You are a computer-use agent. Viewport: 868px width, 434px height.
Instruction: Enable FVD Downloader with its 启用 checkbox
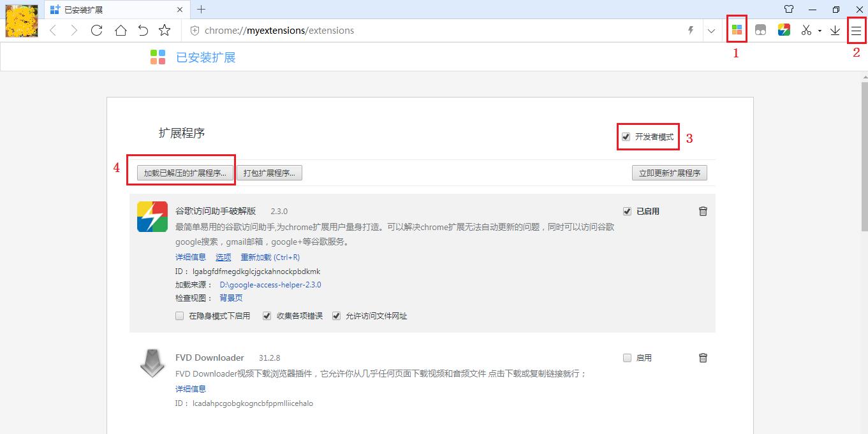click(627, 358)
